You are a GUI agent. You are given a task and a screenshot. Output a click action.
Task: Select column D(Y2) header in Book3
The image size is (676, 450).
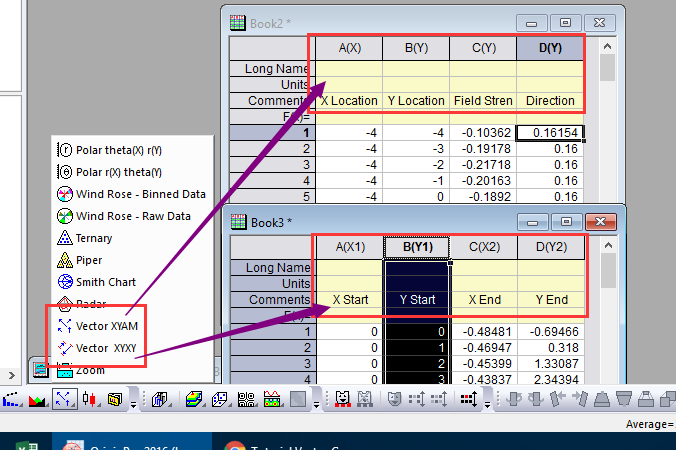coord(551,247)
